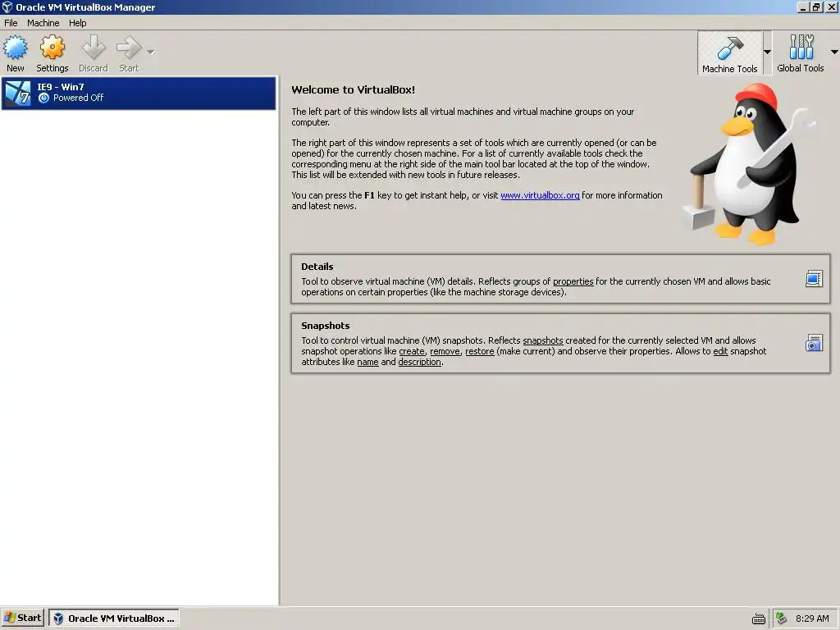This screenshot has height=630, width=840.
Task: Open Global Tools in the toolbar
Action: [x=801, y=53]
